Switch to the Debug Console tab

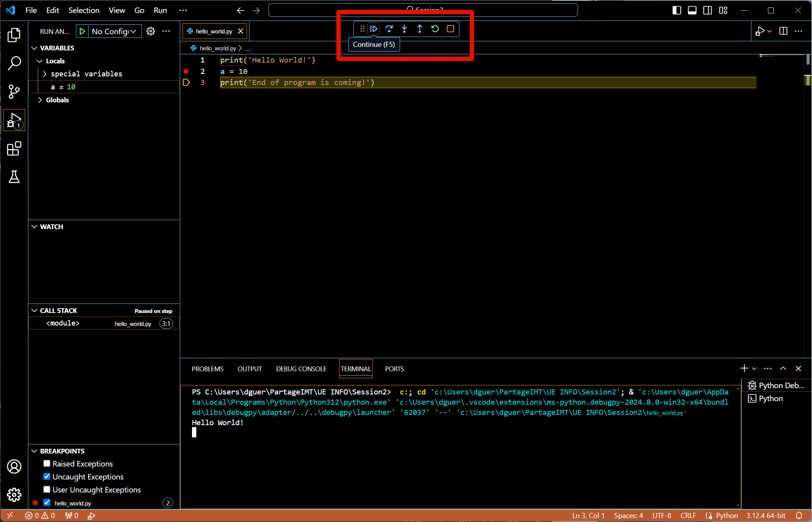coord(301,369)
